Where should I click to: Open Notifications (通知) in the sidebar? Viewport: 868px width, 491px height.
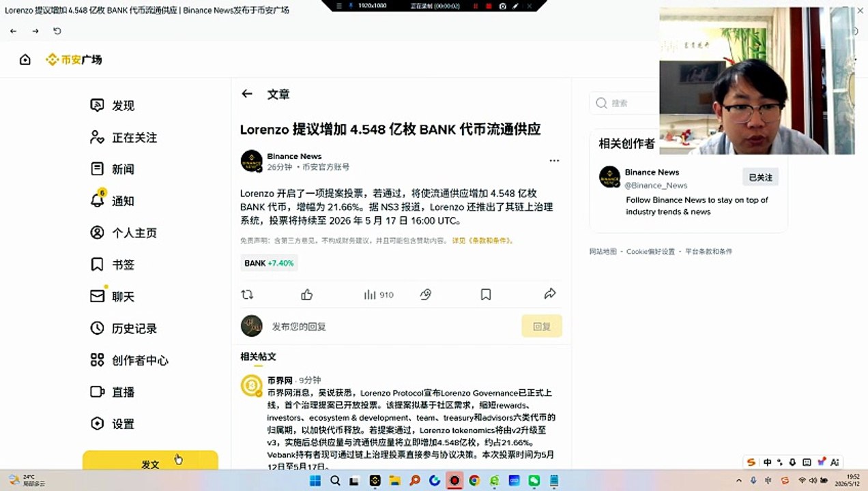pyautogui.click(x=113, y=200)
